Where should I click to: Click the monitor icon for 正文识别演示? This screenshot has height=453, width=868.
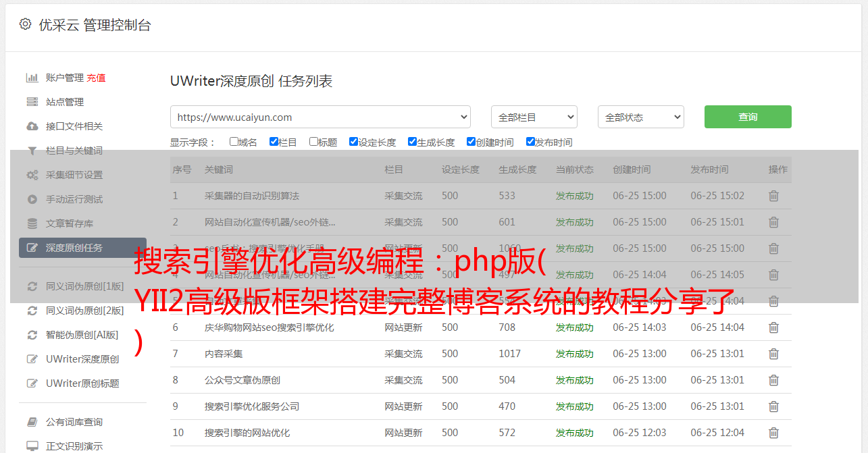[x=32, y=446]
